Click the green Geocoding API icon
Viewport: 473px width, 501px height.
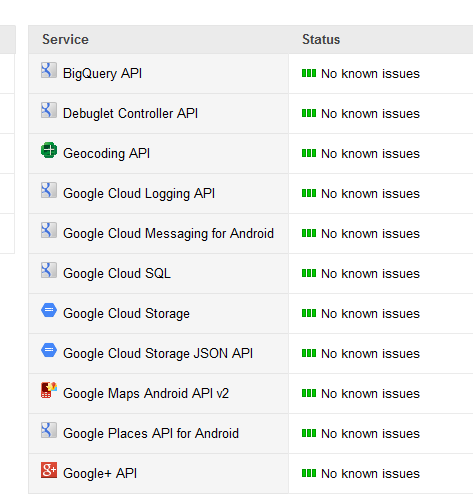coord(49,150)
